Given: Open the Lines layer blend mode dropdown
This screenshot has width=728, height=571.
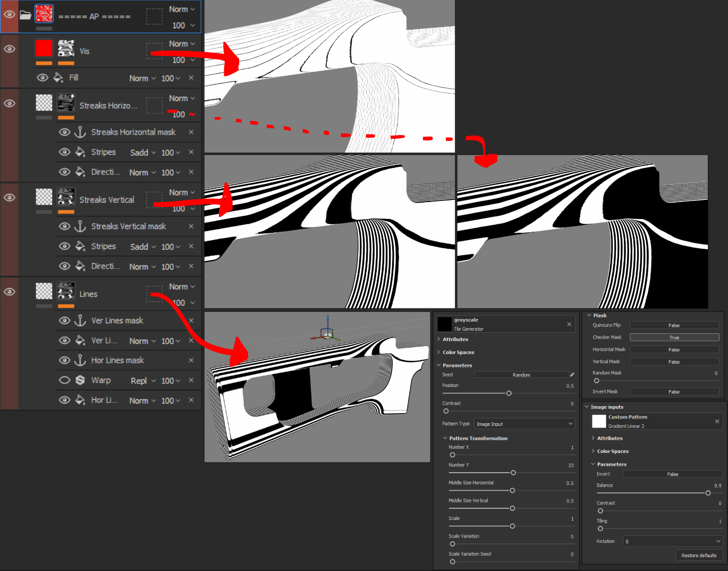Looking at the screenshot, I should 182,287.
